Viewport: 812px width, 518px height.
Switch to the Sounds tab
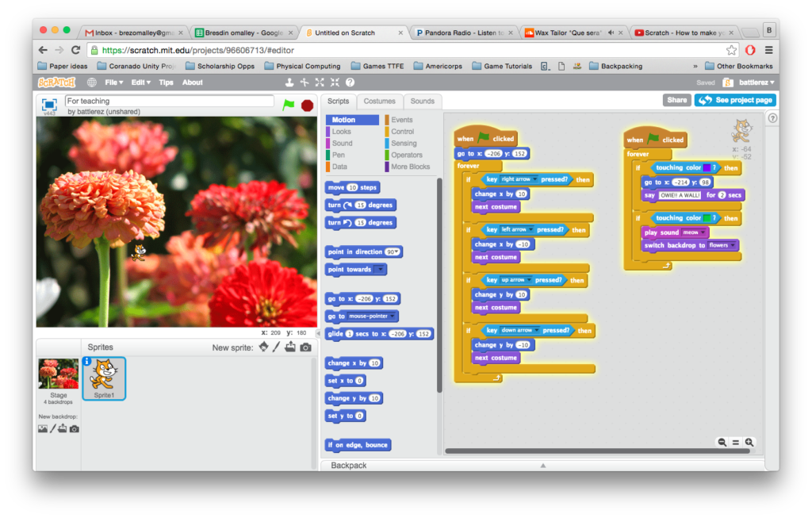tap(423, 101)
